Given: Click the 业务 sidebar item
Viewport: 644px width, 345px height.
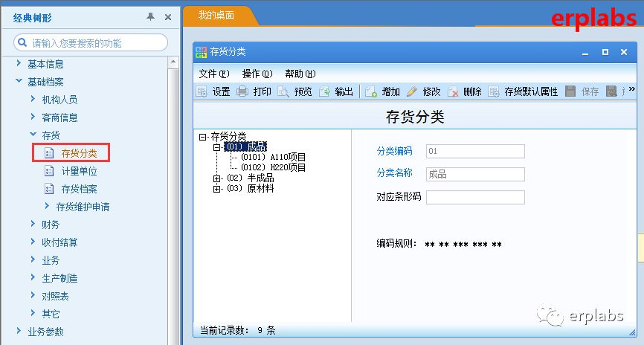Looking at the screenshot, I should click(x=51, y=260).
